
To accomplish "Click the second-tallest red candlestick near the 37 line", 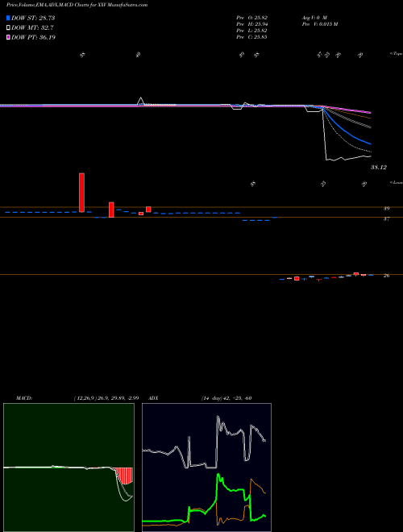I will (111, 210).
